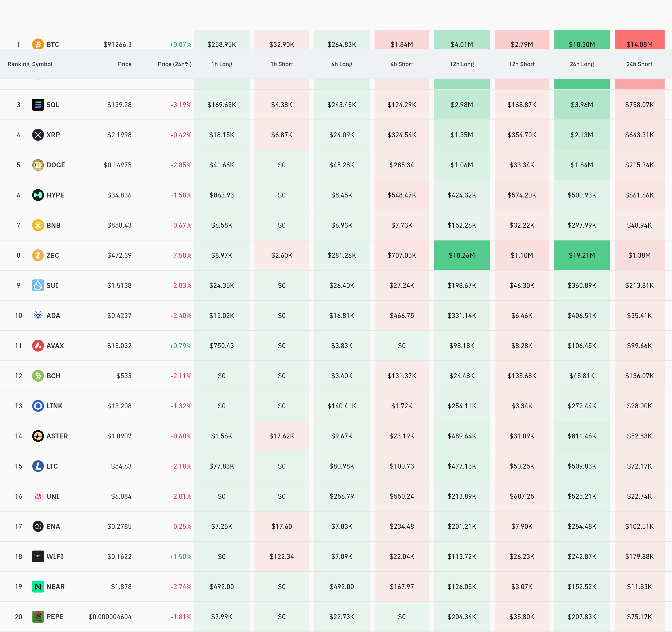Sort by 24h Long column header
The width and height of the screenshot is (672, 632).
click(581, 64)
